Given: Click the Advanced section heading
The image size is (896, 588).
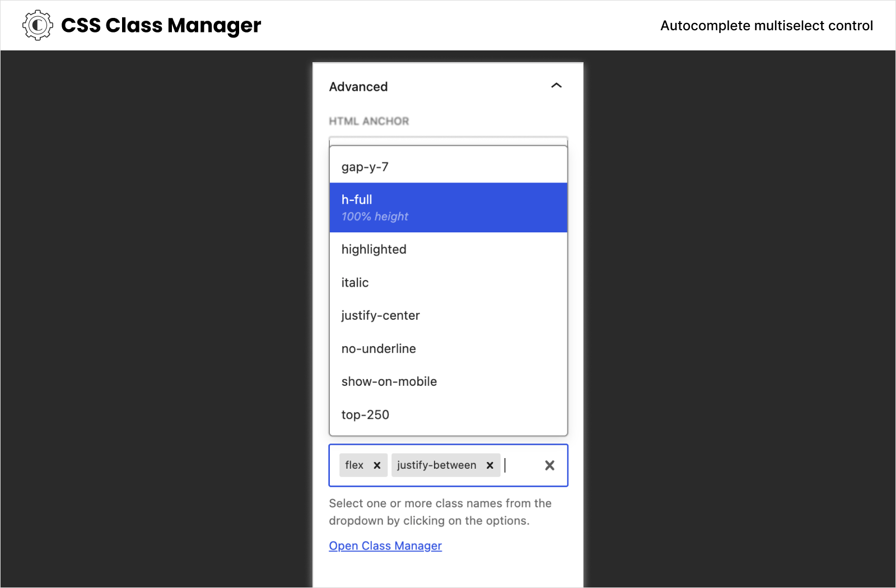Looking at the screenshot, I should pos(358,86).
